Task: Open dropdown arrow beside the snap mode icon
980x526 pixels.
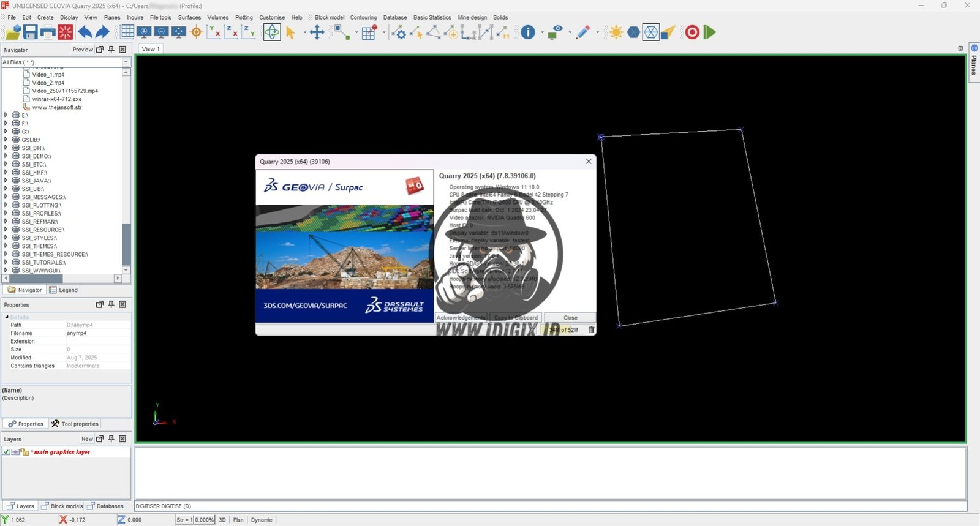Action: coord(356,32)
